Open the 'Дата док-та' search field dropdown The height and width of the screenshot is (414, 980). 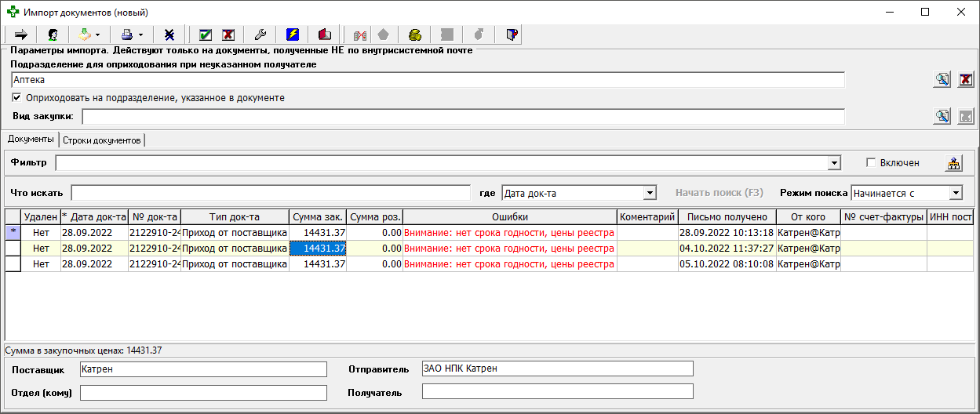click(650, 193)
